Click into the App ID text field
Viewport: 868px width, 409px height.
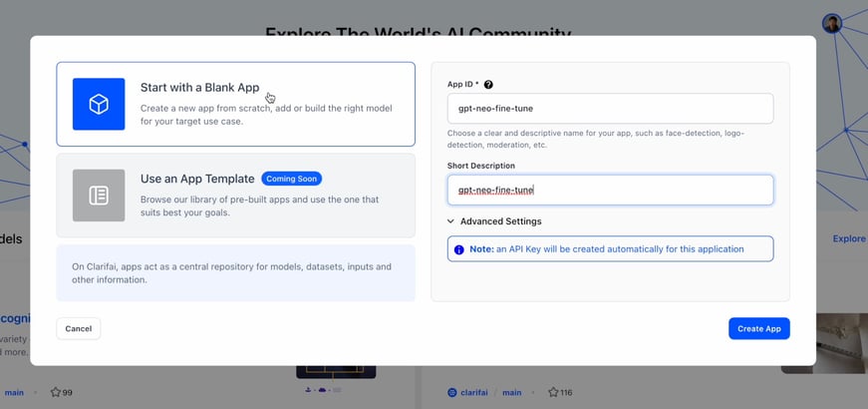610,109
